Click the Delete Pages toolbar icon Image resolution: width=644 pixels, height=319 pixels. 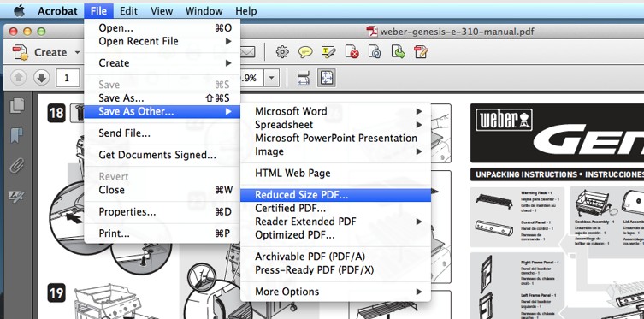tap(352, 52)
